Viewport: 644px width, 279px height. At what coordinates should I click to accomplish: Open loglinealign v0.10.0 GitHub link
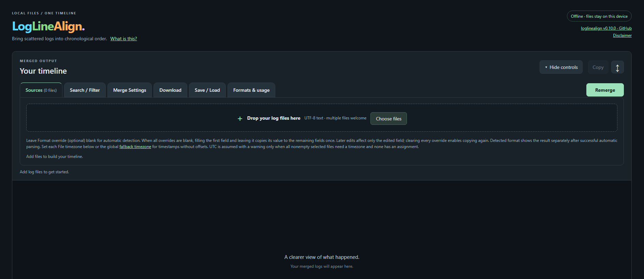point(606,28)
